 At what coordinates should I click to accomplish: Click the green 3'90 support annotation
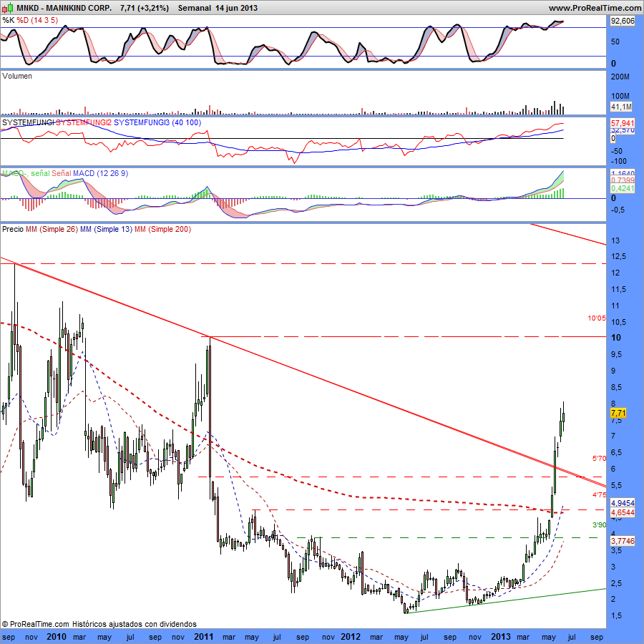599,525
